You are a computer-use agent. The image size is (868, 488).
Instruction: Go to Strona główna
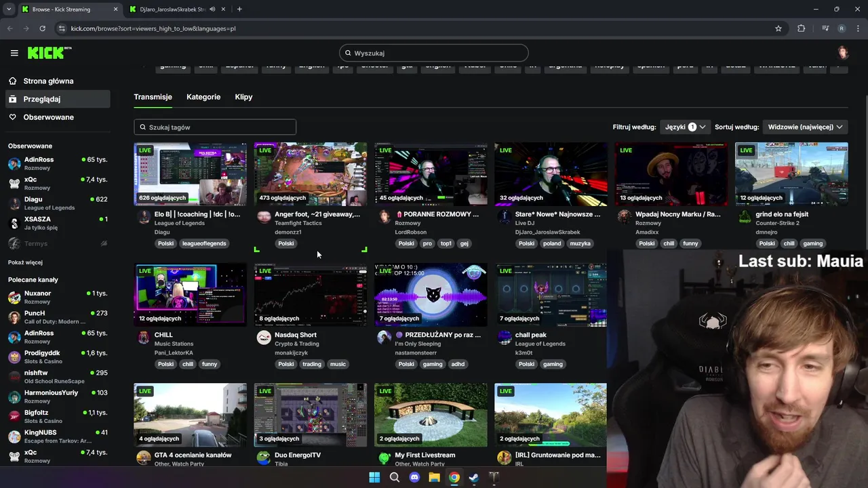tap(57, 81)
